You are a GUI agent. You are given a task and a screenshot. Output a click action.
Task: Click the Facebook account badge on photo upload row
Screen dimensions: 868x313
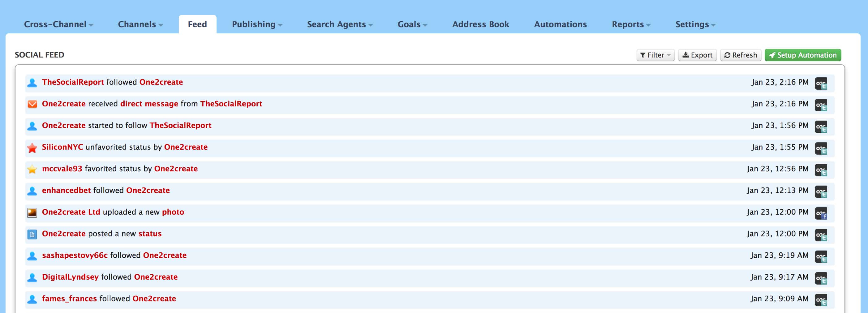[820, 213]
